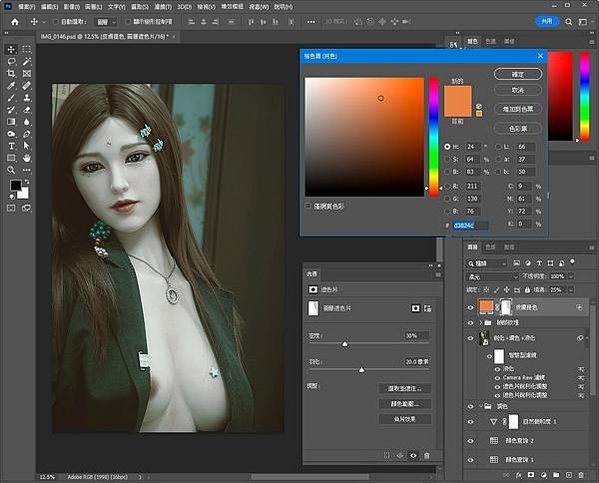This screenshot has width=599, height=483.
Task: Click the new group folder icon in Layers panel
Action: [x=556, y=475]
